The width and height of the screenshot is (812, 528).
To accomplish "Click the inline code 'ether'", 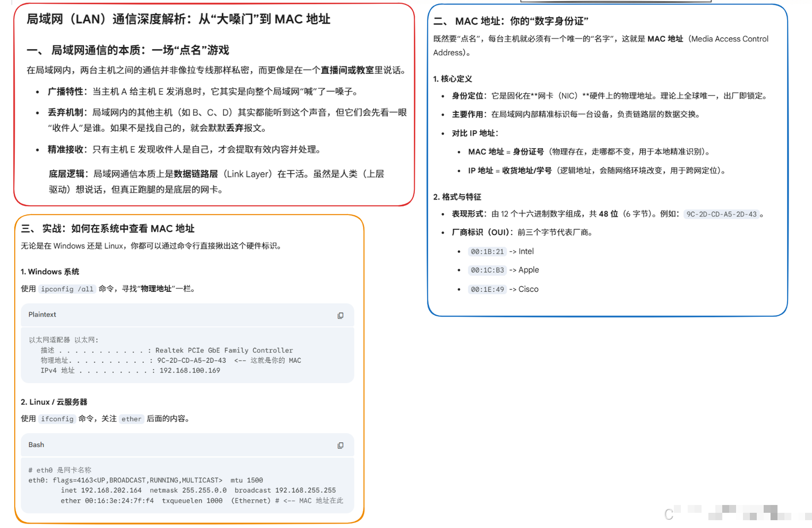I will click(x=131, y=419).
